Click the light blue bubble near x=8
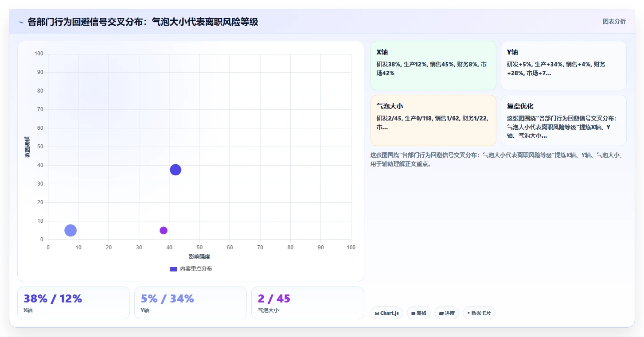 pos(70,230)
